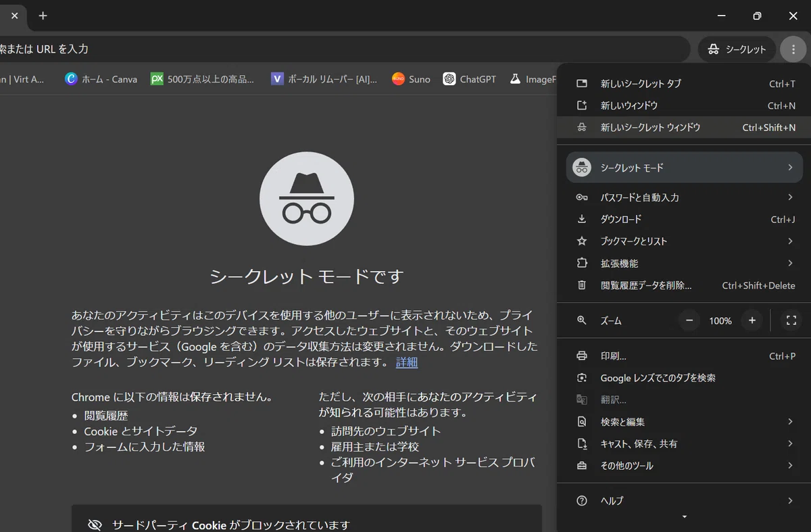811x532 pixels.
Task: Click the 100% zoom level value
Action: coord(720,321)
